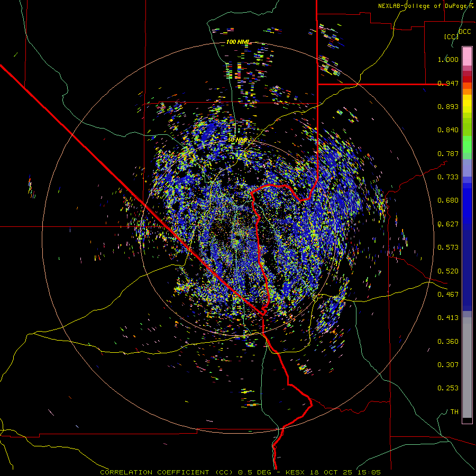Click the 0.520 scale value
Viewport: 476px width, 476px height.
point(448,271)
